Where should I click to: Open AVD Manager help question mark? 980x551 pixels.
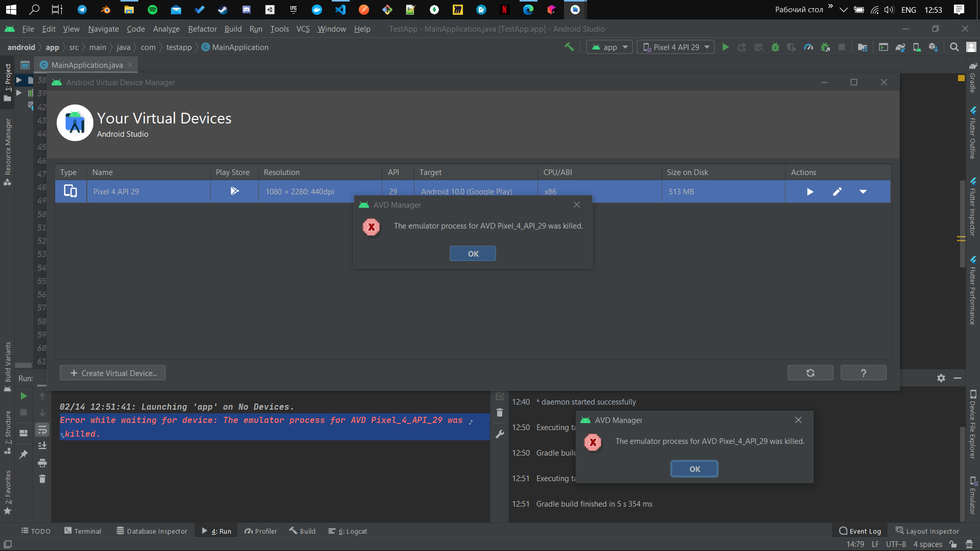864,373
